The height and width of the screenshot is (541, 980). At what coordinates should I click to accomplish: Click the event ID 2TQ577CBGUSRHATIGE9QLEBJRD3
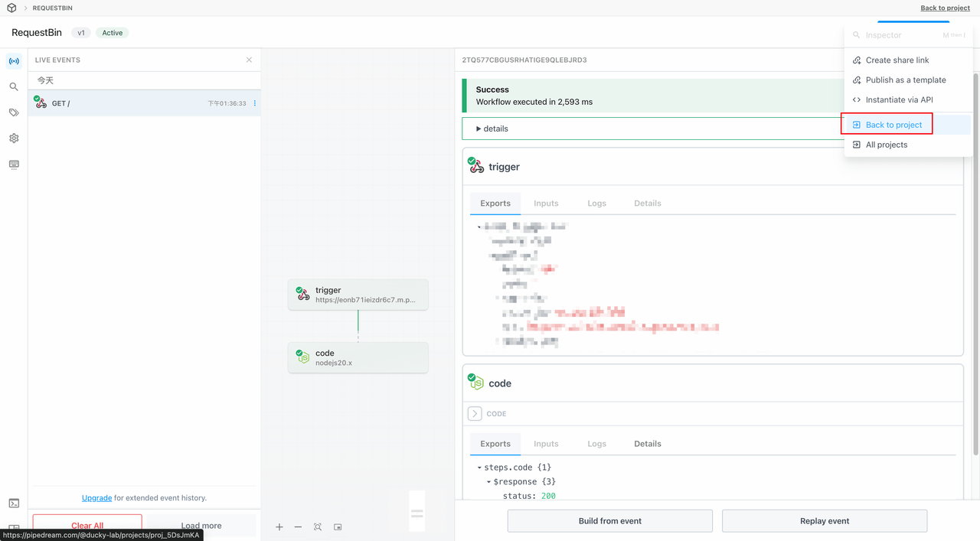coord(524,60)
